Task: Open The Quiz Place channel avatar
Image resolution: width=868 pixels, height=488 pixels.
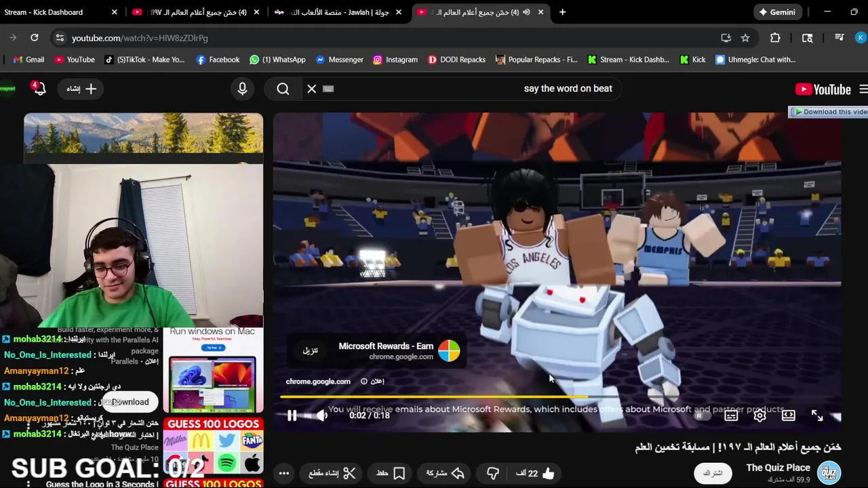Action: click(829, 472)
